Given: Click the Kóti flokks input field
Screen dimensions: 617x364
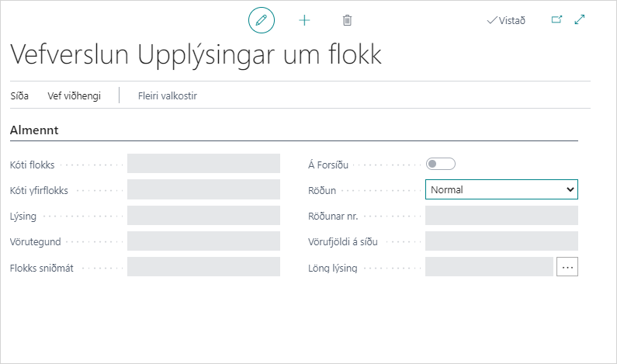Looking at the screenshot, I should (203, 164).
